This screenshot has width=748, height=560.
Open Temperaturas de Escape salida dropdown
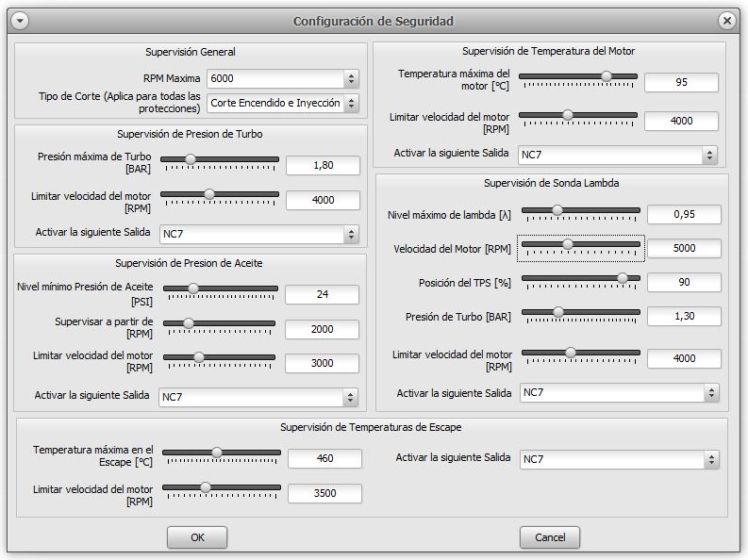619,459
